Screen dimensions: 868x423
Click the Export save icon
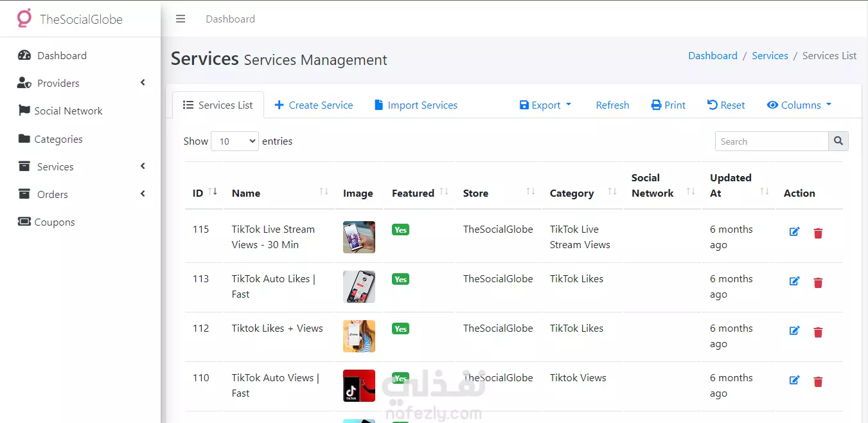coord(524,105)
